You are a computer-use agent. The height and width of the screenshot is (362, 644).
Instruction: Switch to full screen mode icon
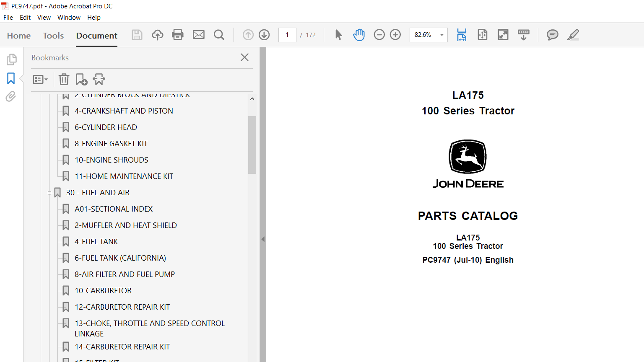click(x=503, y=35)
